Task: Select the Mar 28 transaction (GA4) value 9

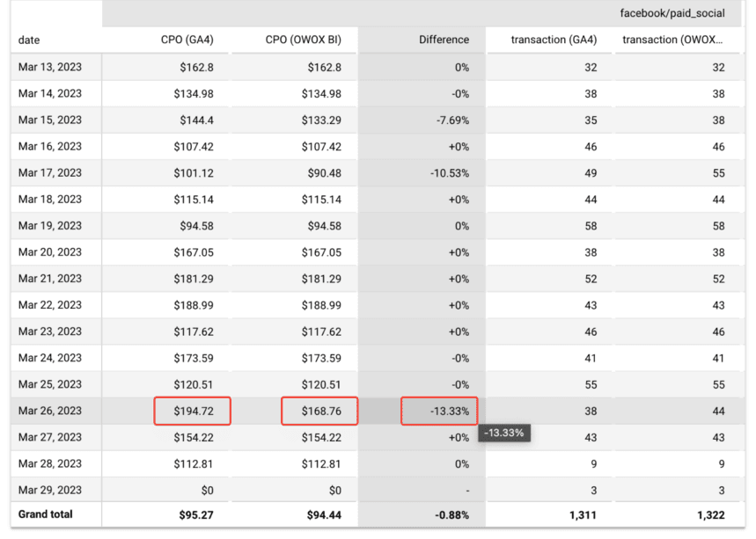Action: (x=593, y=464)
